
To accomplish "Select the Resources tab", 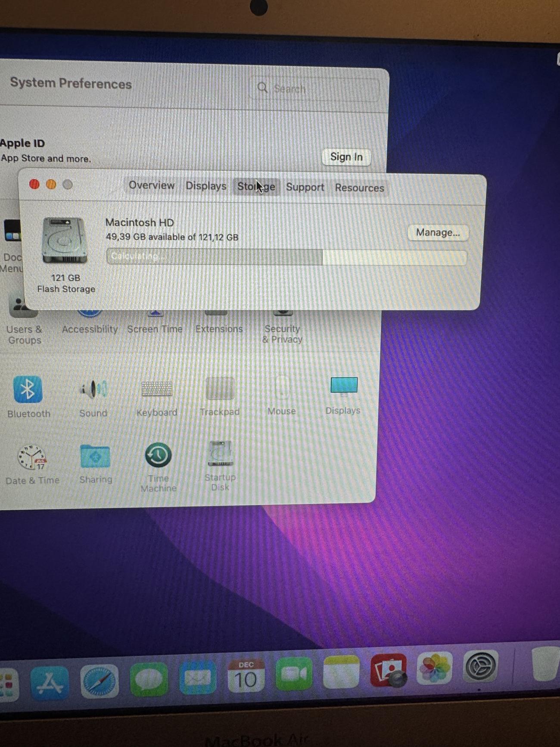I will click(359, 188).
